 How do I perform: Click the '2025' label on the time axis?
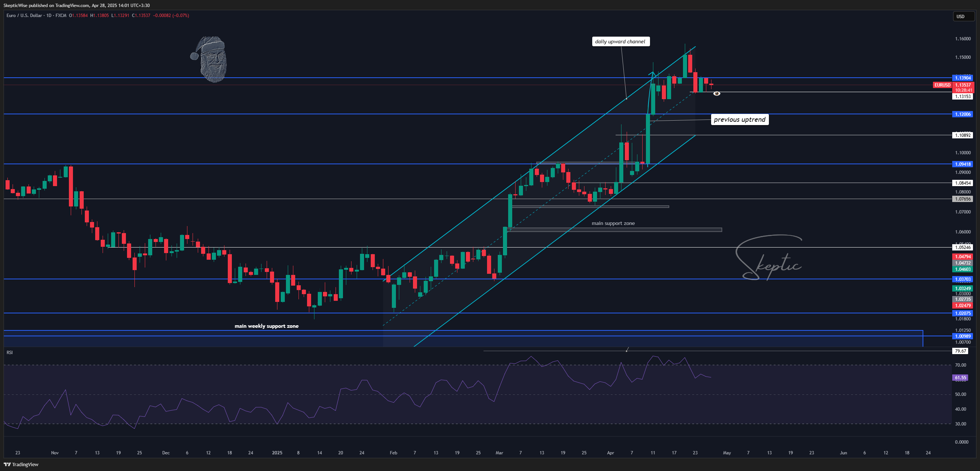pos(277,453)
